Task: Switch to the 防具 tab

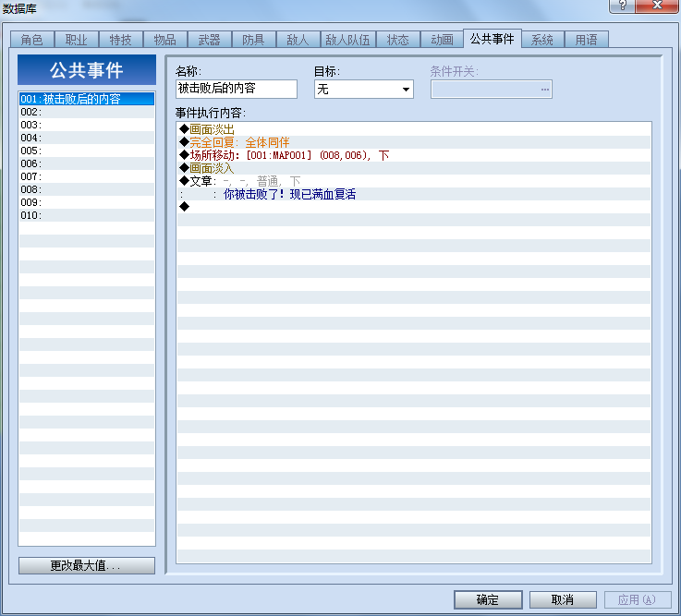Action: (x=253, y=40)
